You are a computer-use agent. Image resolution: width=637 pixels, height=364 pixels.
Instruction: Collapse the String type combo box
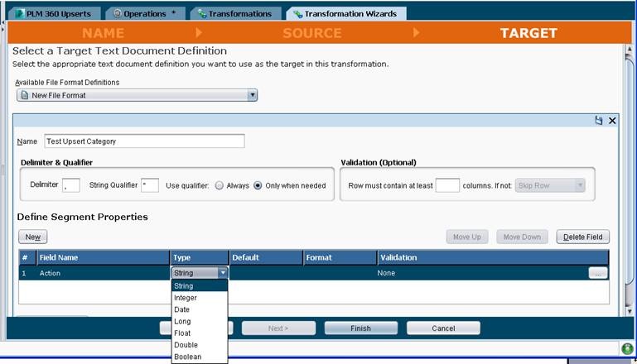(x=222, y=272)
